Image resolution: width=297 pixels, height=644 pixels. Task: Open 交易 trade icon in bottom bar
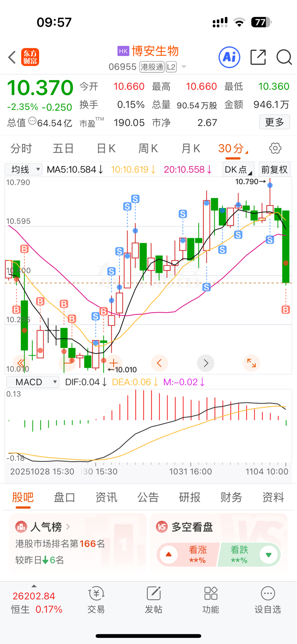(96, 593)
